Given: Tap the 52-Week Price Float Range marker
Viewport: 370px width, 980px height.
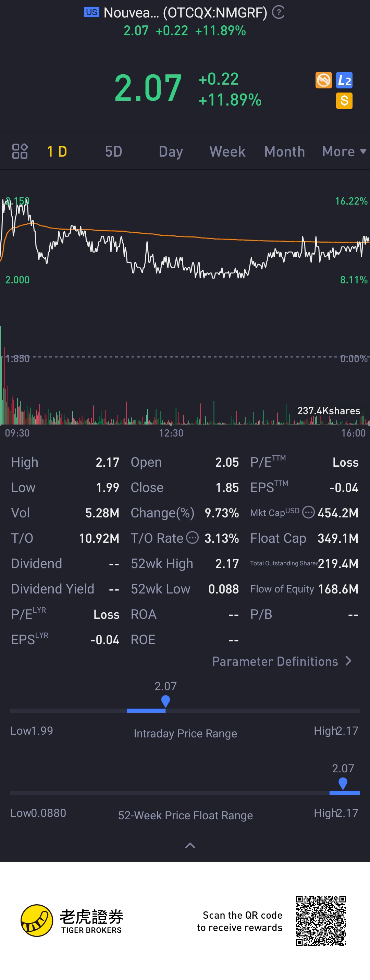Looking at the screenshot, I should 343,783.
